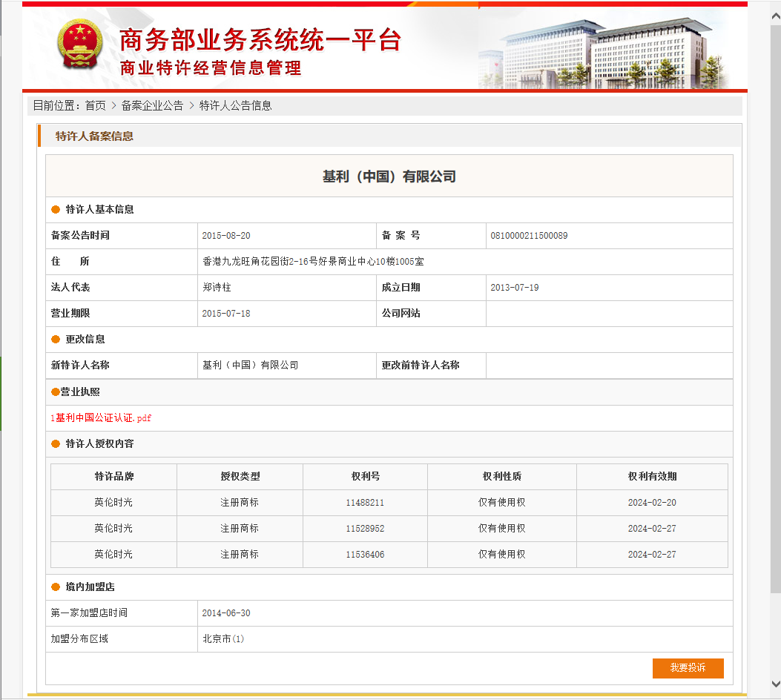Click the orange bullet beside 更改信息
Viewport: 781px width, 700px height.
(x=56, y=340)
